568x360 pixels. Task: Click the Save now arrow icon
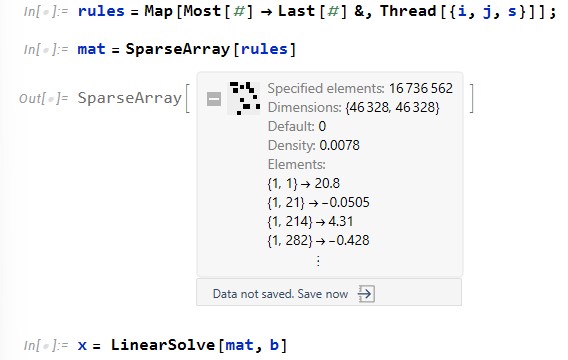[366, 293]
